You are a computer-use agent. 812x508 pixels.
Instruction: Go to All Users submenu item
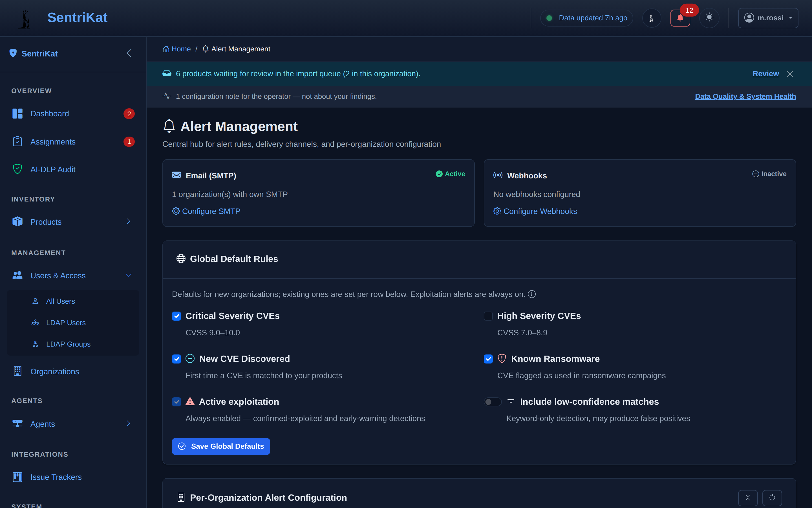[73, 301]
